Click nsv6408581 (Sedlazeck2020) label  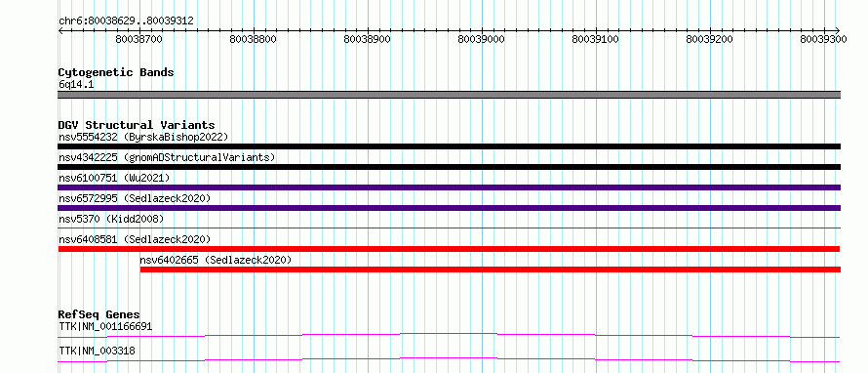pos(135,239)
